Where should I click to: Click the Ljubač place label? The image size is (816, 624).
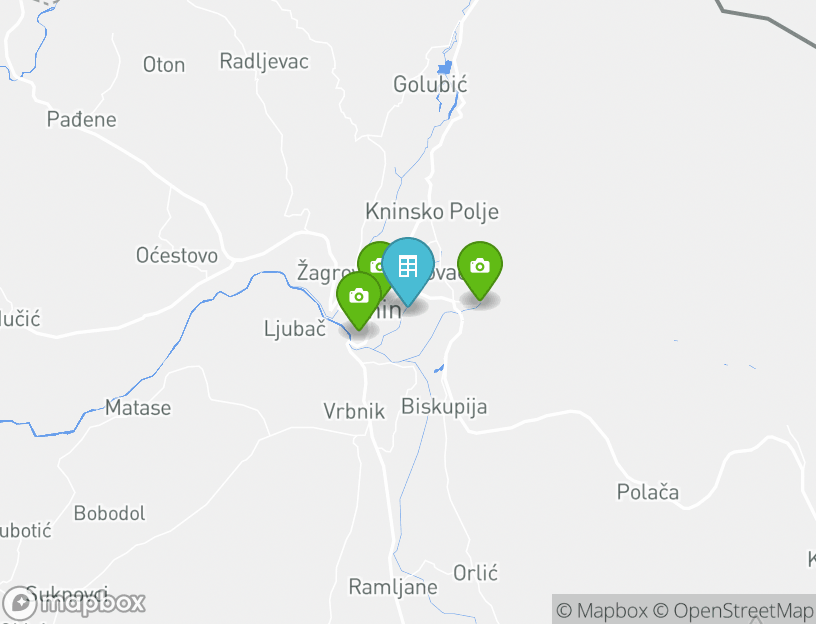pyautogui.click(x=295, y=329)
